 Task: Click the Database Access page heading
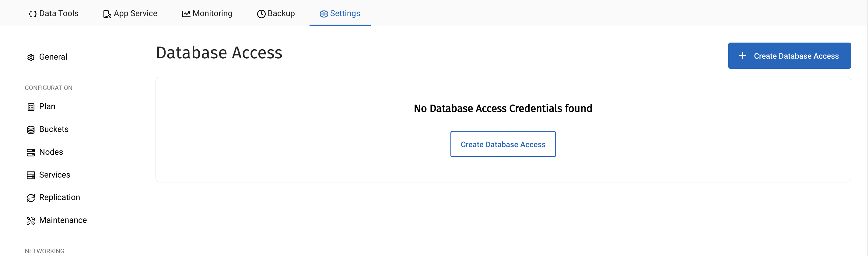click(219, 53)
